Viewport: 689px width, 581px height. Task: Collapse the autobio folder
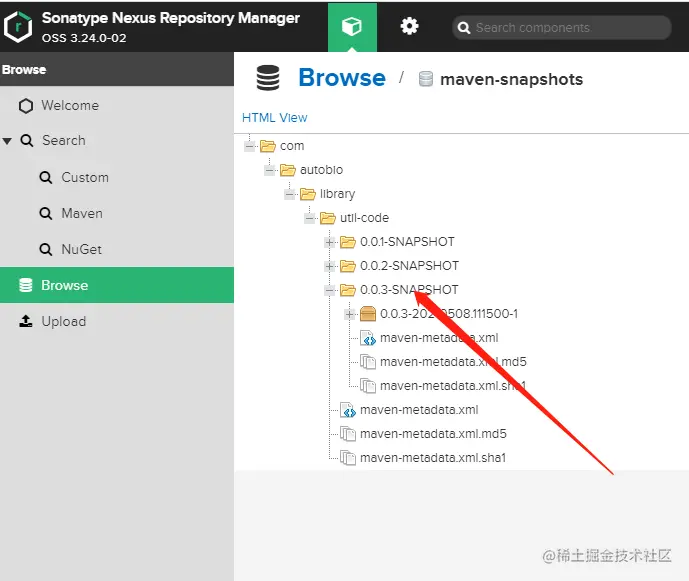[x=270, y=170]
